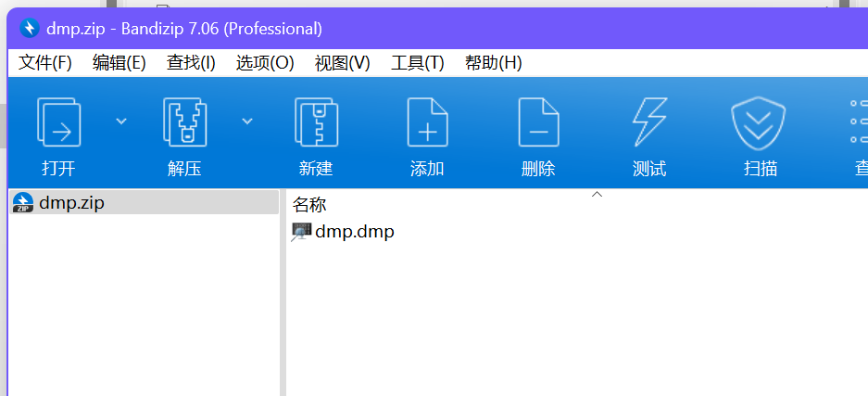
Task: Click the 扫描 toolbar label
Action: coord(761,169)
